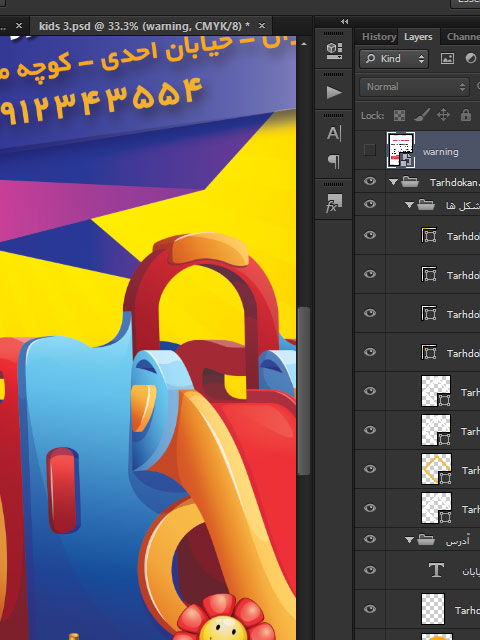480x640 pixels.
Task: Open the Character panel icon
Action: pos(333,133)
